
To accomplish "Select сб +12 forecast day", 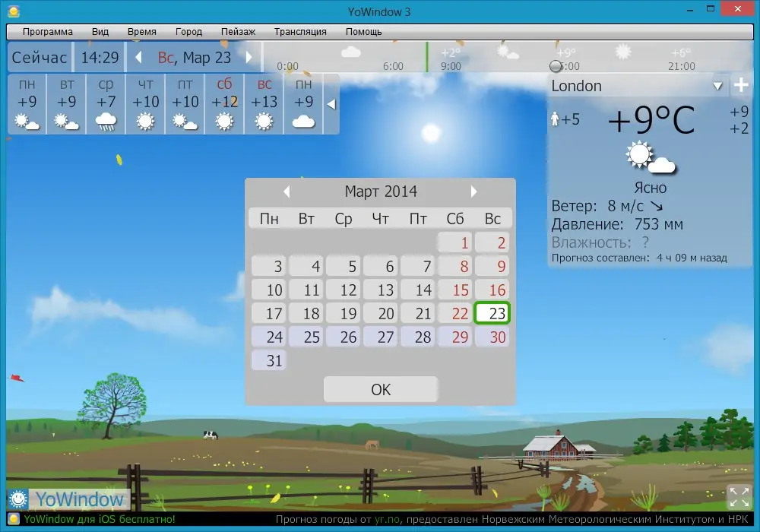I will (x=224, y=103).
